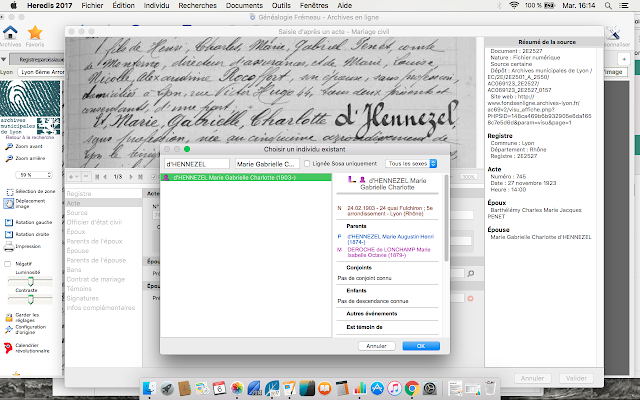Viewport: 640px width, 400px height.
Task: Open iBooks in the Dock
Action: pyautogui.click(x=324, y=388)
